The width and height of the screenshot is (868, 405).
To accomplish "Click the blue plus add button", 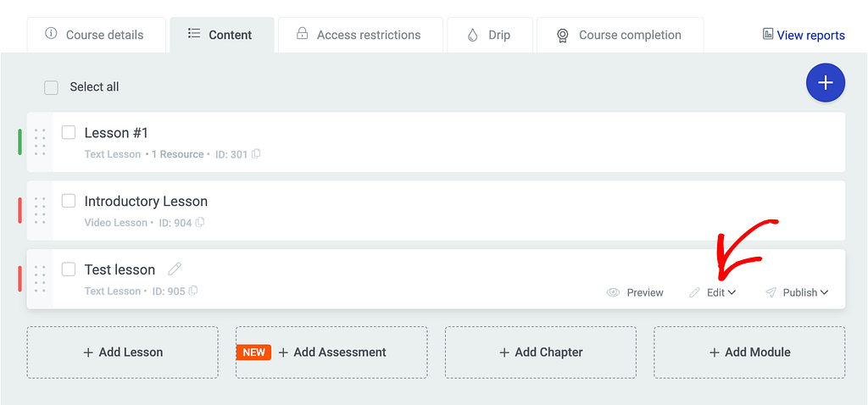I will [x=826, y=83].
